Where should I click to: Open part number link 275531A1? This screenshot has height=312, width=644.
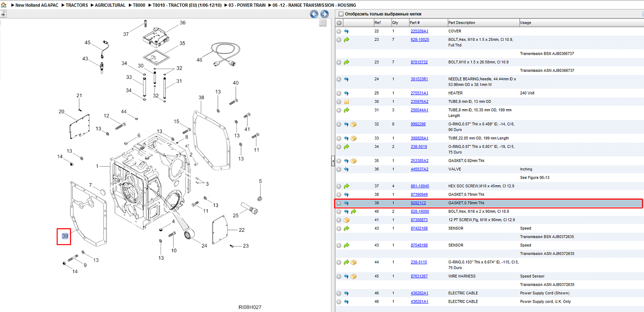(419, 93)
